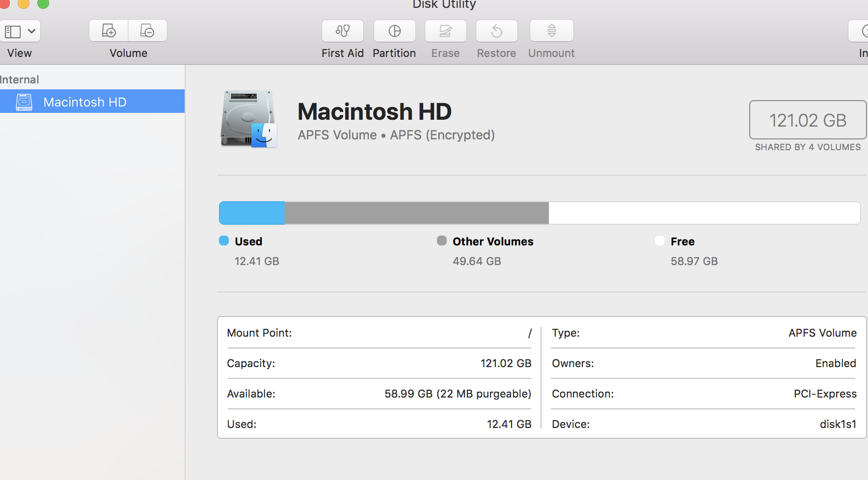
Task: Click the Internal sidebar header
Action: (20, 80)
